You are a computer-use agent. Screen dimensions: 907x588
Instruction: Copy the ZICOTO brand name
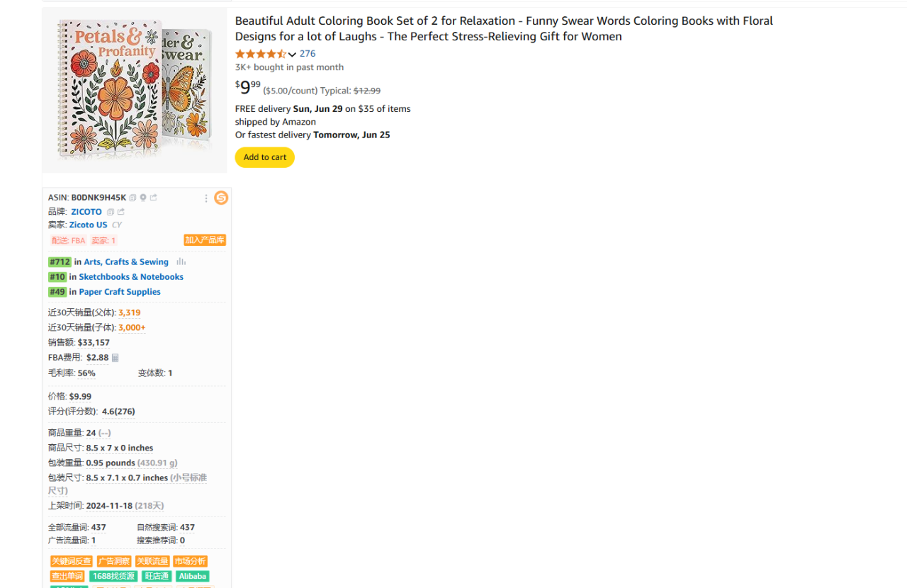(110, 212)
